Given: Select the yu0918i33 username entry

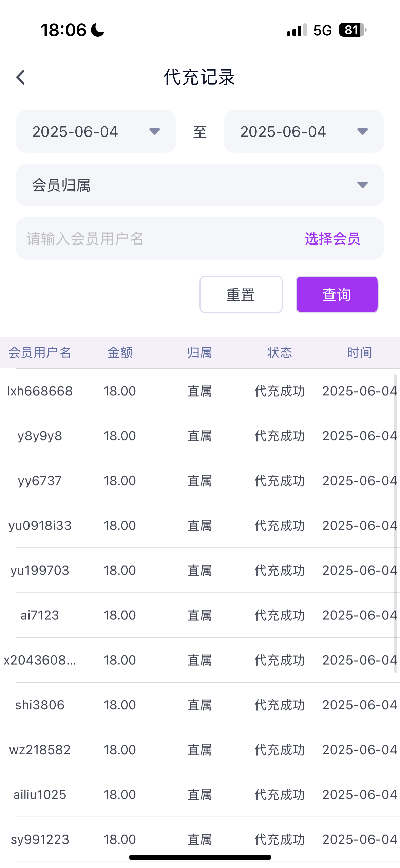Looking at the screenshot, I should point(40,526).
